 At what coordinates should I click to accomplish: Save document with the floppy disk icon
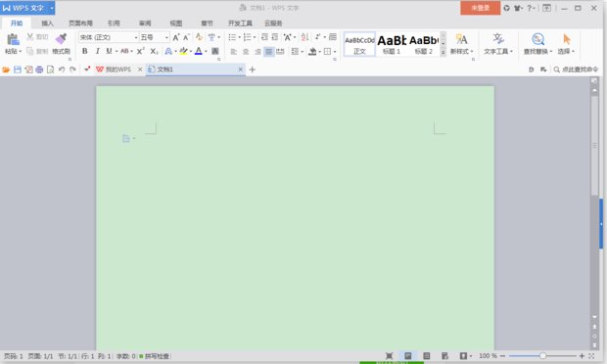pyautogui.click(x=18, y=69)
